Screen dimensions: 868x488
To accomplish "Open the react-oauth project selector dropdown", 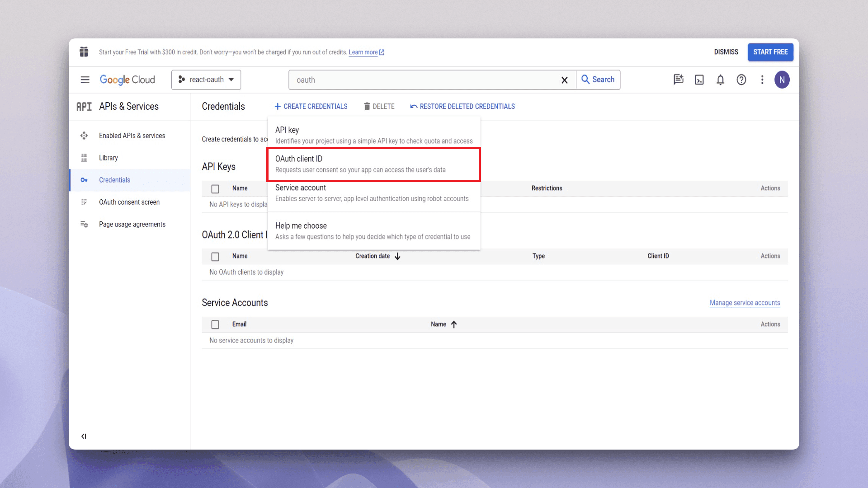I will pyautogui.click(x=206, y=80).
